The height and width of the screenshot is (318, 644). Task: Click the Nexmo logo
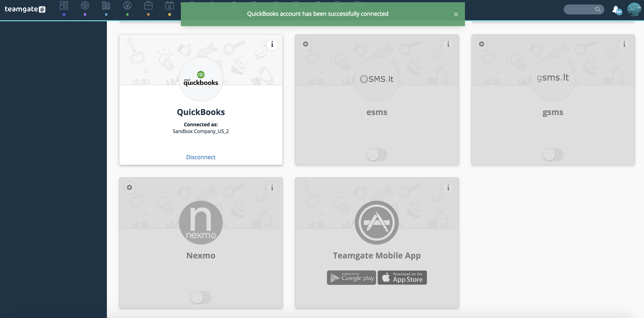tap(201, 223)
